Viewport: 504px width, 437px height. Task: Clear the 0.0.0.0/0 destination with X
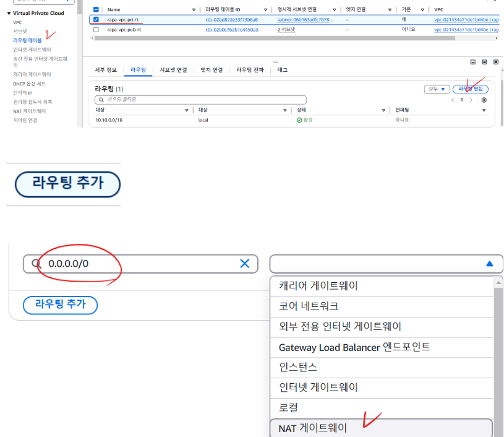(x=245, y=264)
